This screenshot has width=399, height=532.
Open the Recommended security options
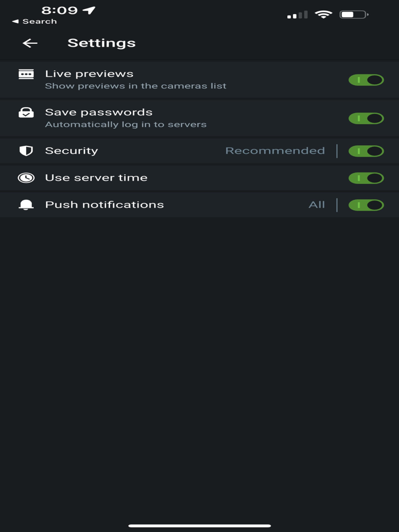pos(275,150)
